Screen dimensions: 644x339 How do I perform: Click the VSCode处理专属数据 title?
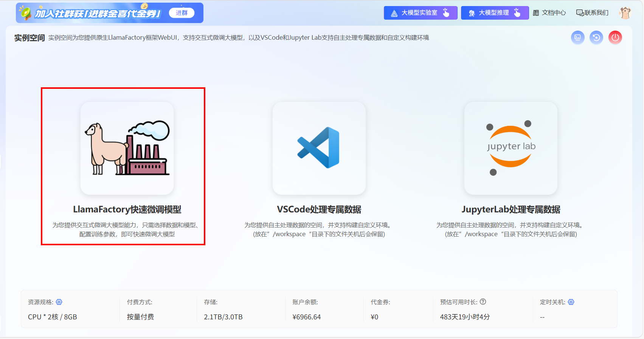click(x=319, y=209)
